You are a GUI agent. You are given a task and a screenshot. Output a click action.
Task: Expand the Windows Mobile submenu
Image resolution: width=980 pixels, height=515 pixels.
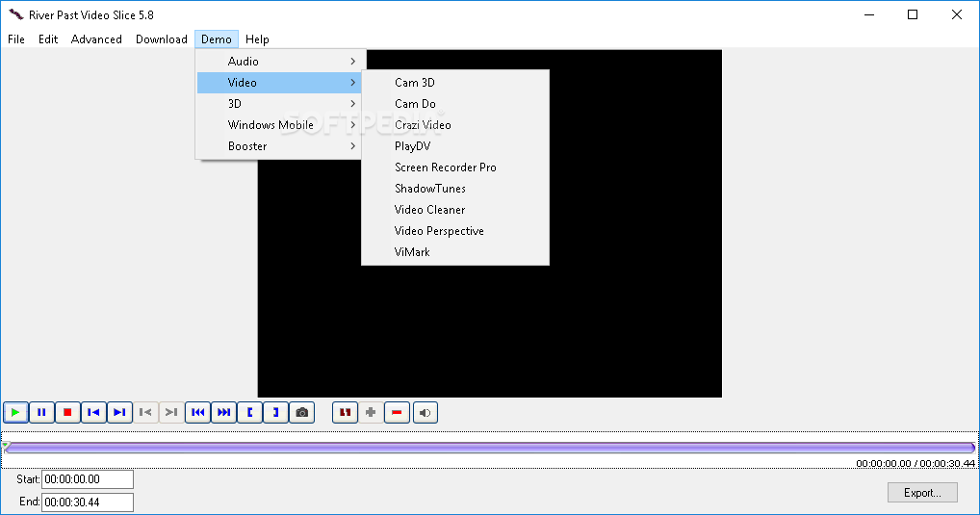pyautogui.click(x=279, y=125)
